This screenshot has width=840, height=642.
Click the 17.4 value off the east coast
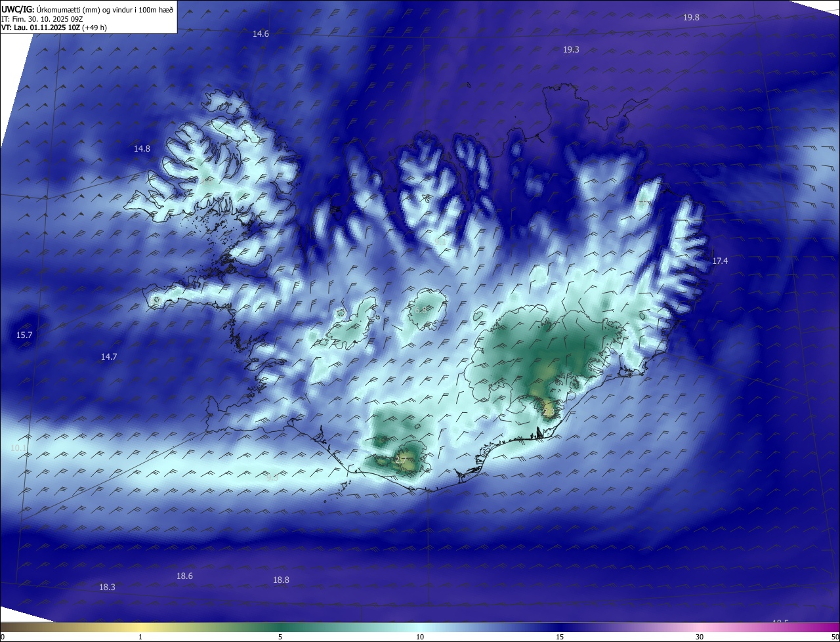click(x=720, y=261)
